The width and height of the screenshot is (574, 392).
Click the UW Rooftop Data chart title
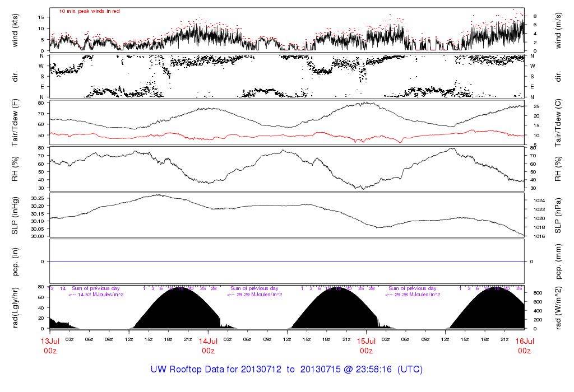(286, 370)
